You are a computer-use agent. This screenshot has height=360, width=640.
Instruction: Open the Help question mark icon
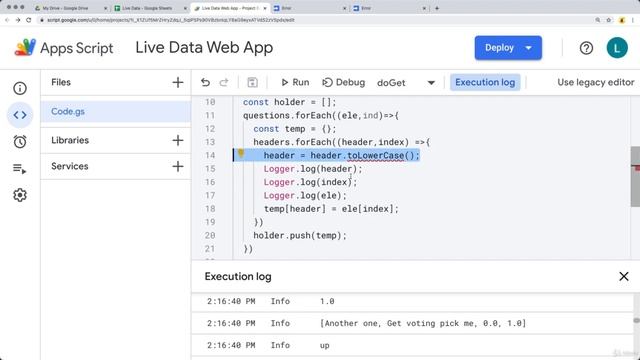pos(586,48)
